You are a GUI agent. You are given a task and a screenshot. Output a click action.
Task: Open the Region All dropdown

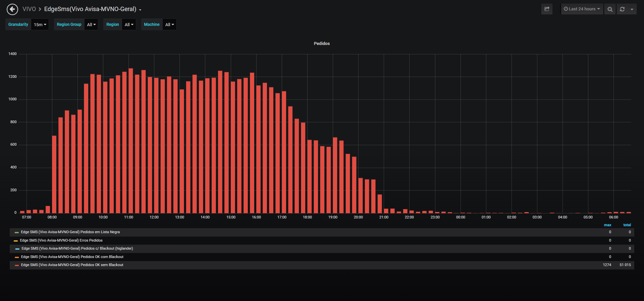(129, 24)
